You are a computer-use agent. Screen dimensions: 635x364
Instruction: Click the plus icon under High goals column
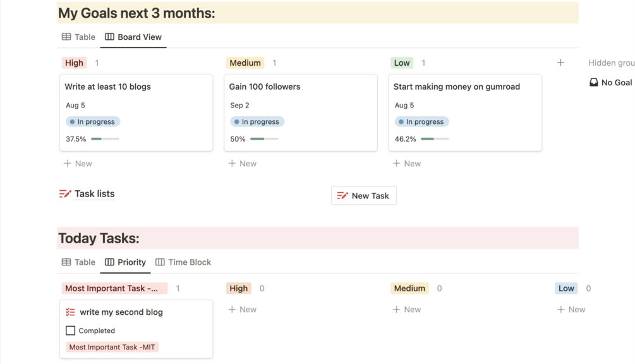pos(68,164)
